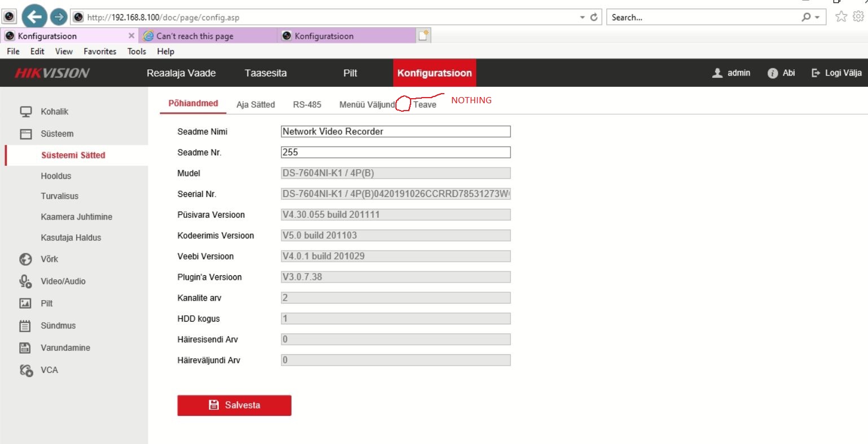868x444 pixels.
Task: Log out via Logi Välja link
Action: (x=837, y=73)
